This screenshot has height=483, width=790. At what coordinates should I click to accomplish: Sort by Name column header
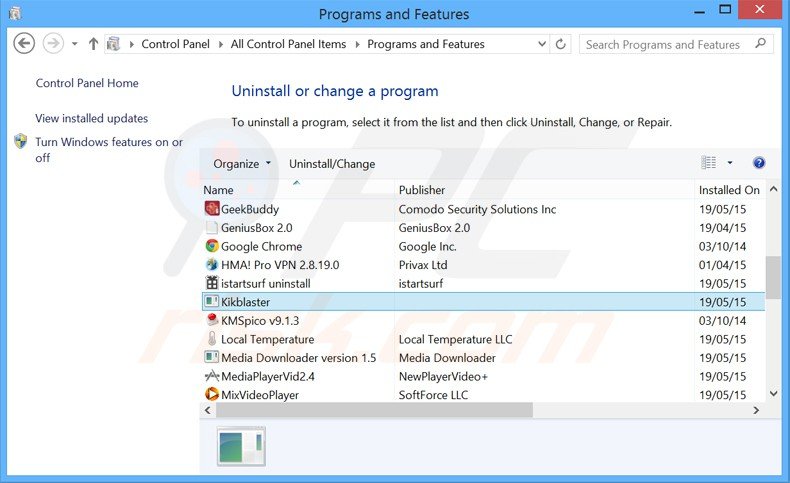click(x=218, y=190)
